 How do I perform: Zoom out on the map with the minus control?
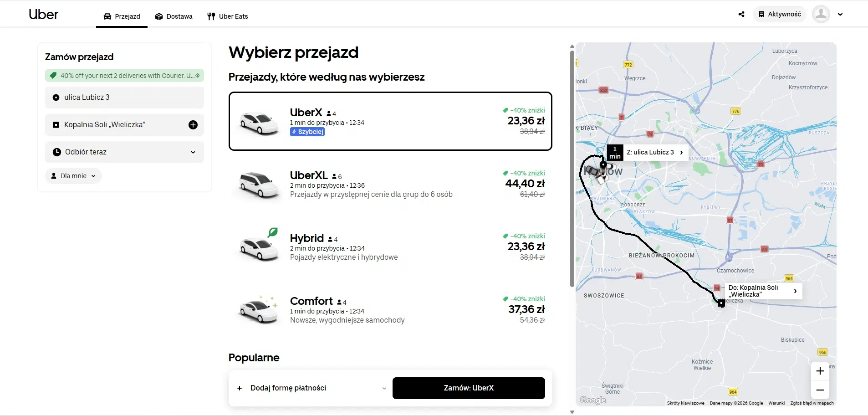pos(821,390)
